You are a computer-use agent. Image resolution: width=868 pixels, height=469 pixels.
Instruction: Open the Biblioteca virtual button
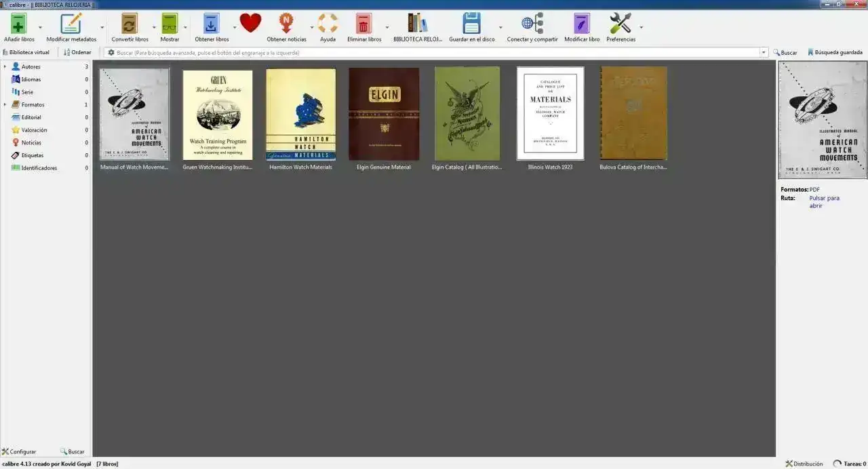point(26,52)
